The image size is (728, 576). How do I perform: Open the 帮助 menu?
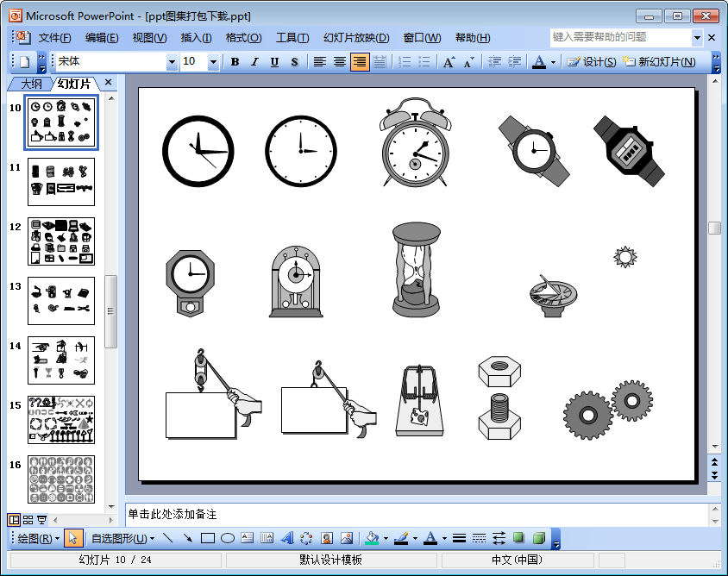point(473,38)
